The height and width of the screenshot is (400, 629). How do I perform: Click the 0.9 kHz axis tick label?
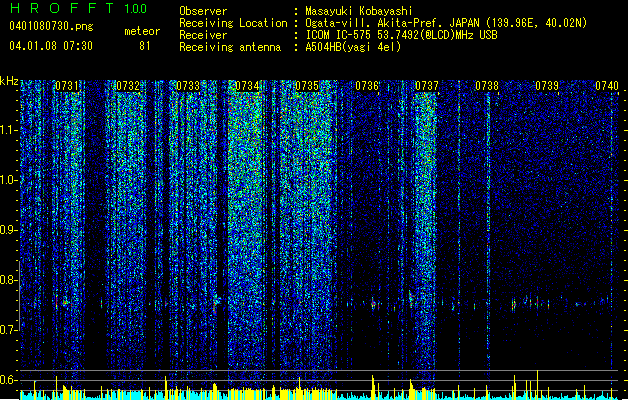pos(8,229)
